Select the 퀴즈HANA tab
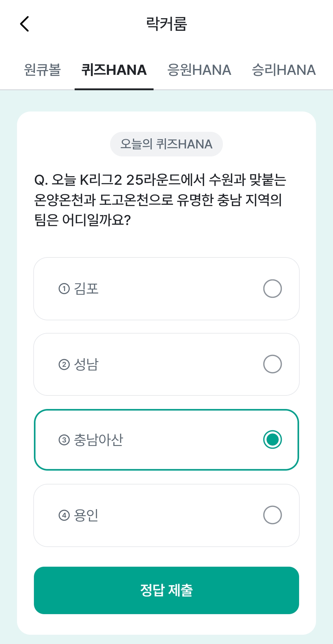The image size is (333, 644). tap(114, 70)
